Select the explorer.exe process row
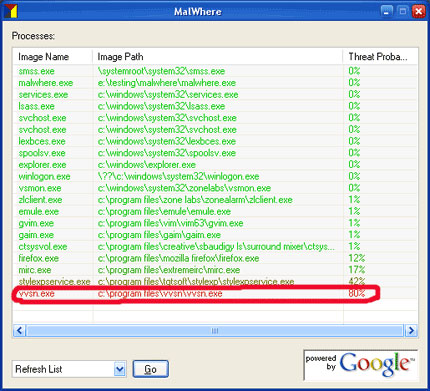This screenshot has width=430, height=391. (x=215, y=164)
